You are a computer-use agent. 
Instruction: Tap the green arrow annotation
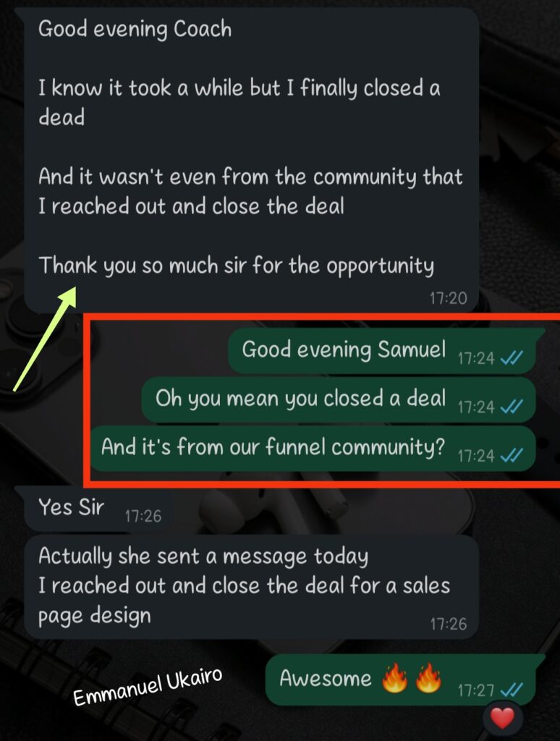(45, 339)
